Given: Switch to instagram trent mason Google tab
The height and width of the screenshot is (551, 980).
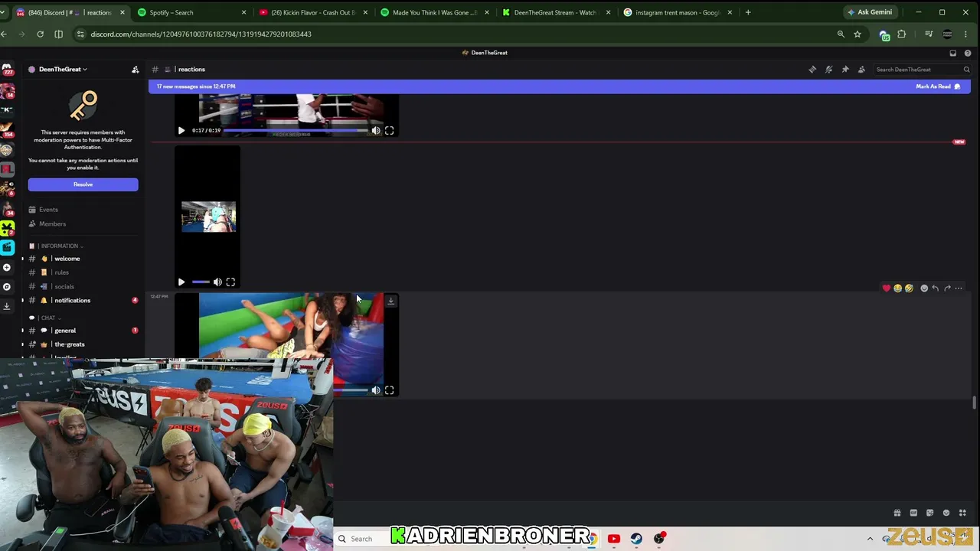Looking at the screenshot, I should click(677, 12).
